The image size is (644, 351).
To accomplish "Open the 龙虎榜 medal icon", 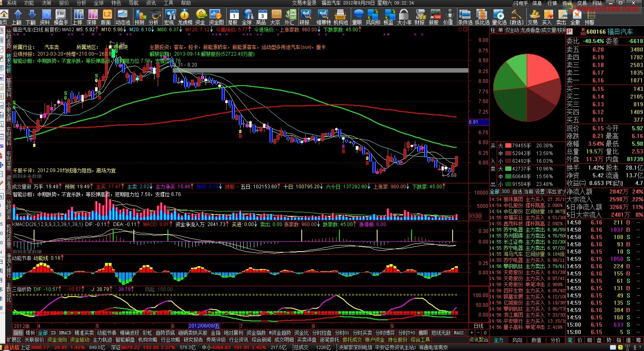I will [185, 17].
